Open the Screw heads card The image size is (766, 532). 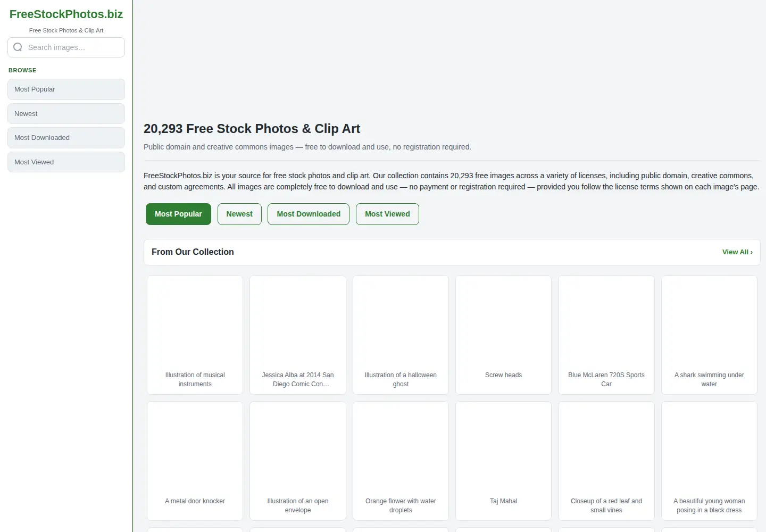(503, 335)
